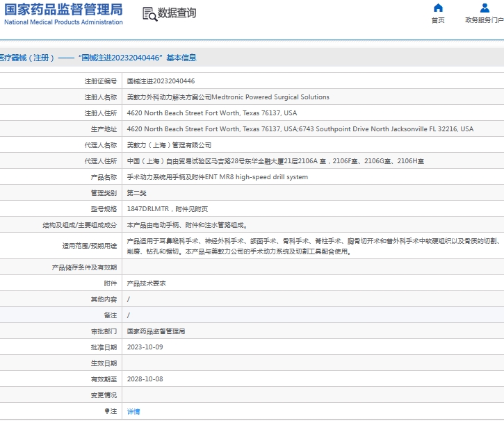Click the home (首页) house icon
The width and height of the screenshot is (504, 423).
[x=438, y=8]
